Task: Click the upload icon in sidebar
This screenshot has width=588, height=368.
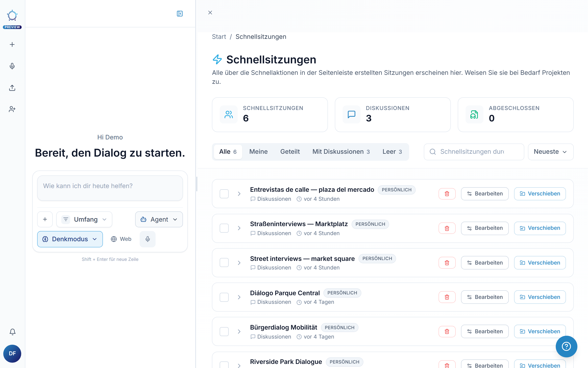Action: (x=12, y=88)
